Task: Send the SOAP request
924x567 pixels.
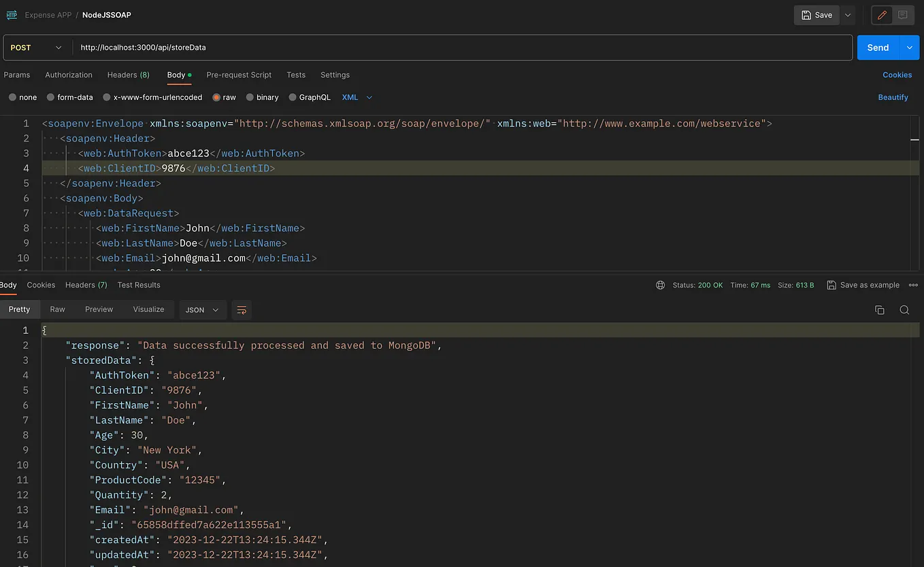Action: coord(878,48)
